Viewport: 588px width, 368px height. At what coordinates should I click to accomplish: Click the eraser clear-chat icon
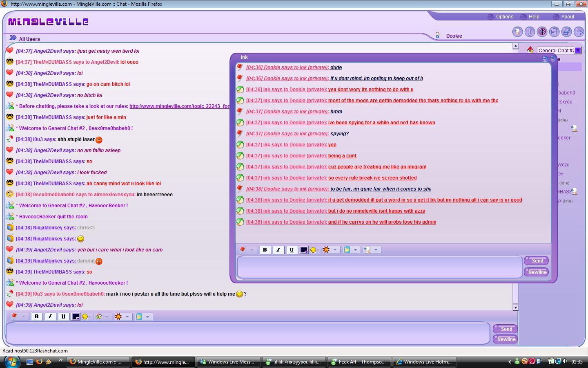tap(566, 32)
